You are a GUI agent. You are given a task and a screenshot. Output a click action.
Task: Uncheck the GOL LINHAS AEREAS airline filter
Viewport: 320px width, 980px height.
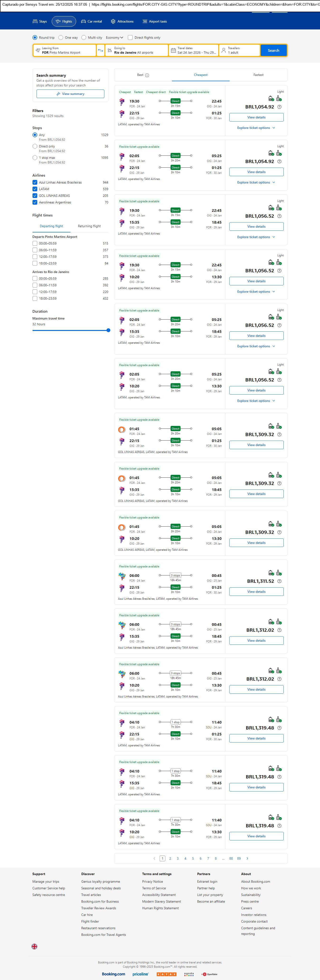pos(35,196)
